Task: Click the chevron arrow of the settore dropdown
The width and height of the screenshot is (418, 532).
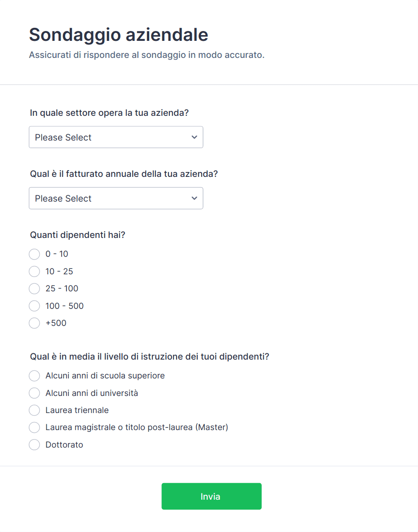Action: pyautogui.click(x=194, y=137)
